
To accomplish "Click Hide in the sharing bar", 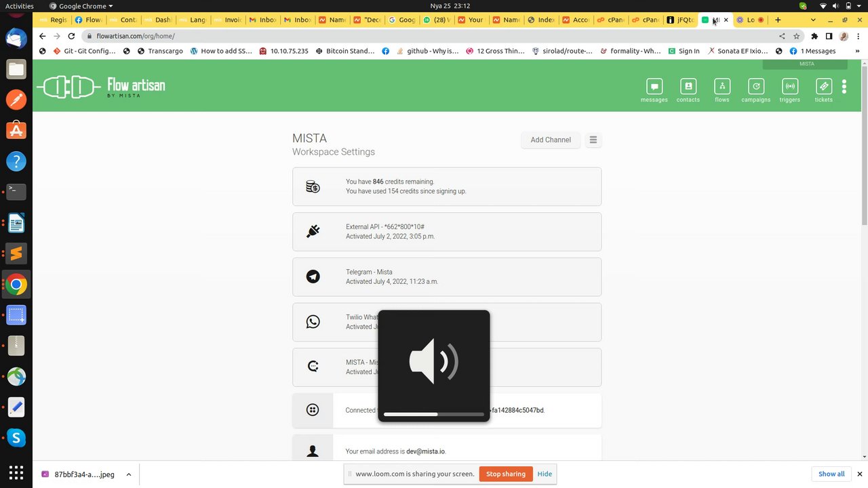I will coord(545,474).
